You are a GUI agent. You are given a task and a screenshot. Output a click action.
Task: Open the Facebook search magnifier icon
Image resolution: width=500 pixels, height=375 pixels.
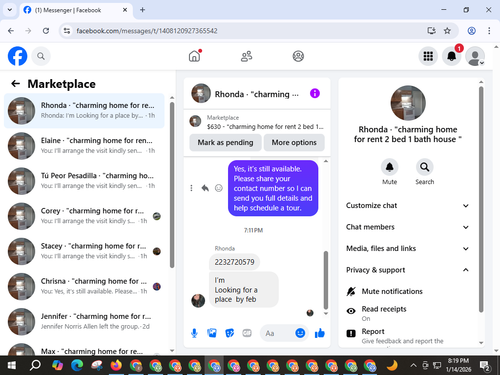[x=41, y=56]
